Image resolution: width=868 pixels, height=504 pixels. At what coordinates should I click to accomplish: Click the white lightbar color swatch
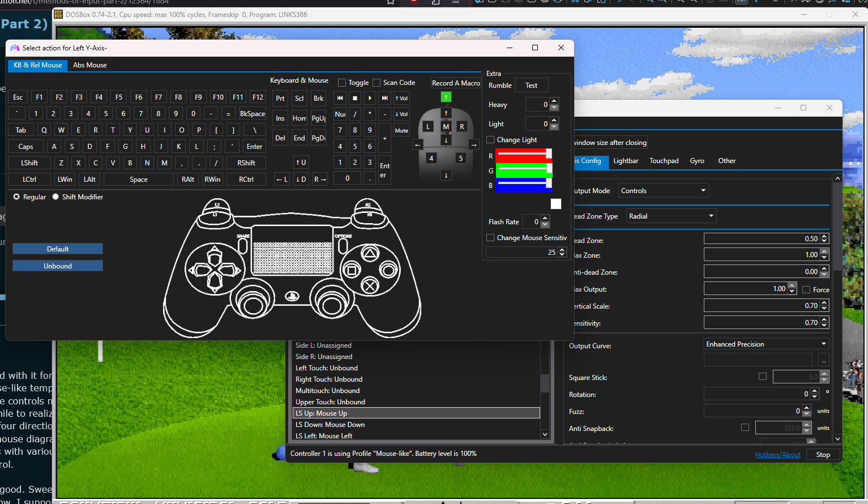click(x=556, y=204)
